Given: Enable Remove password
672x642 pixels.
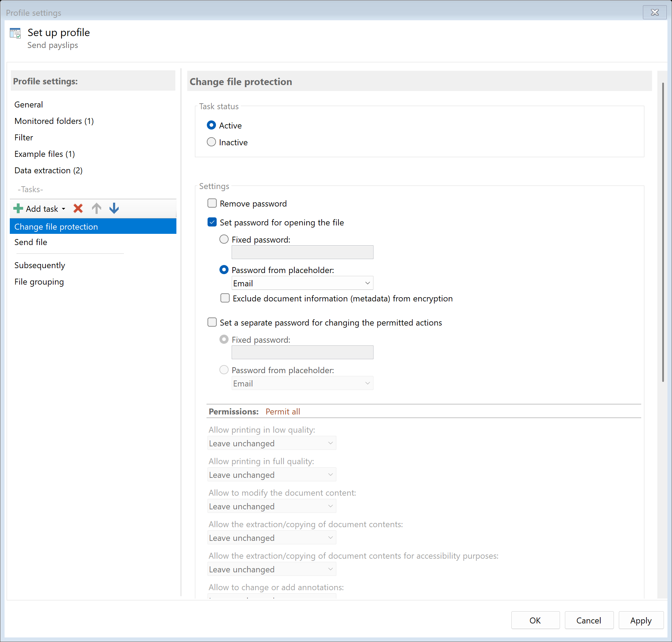Looking at the screenshot, I should [212, 203].
